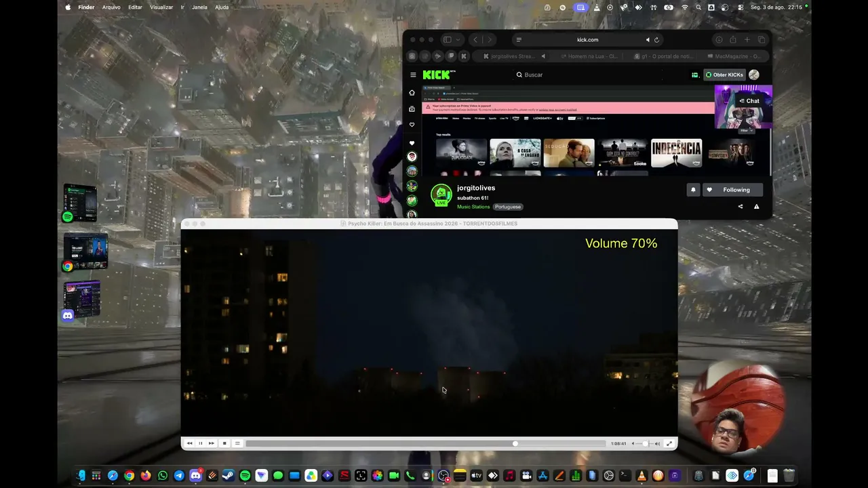Screen dimensions: 868x488
Task: Open the pinned Kick tab in Safari
Action: pyautogui.click(x=464, y=56)
